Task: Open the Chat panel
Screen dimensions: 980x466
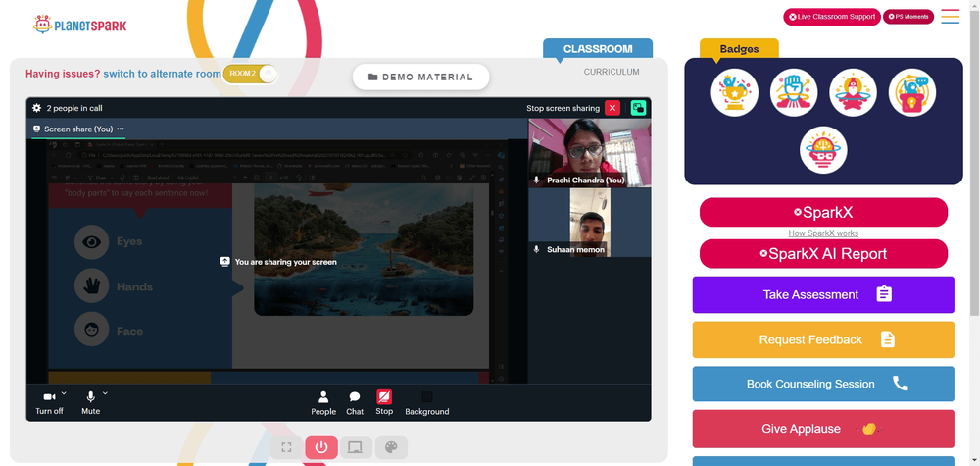Action: pos(355,403)
